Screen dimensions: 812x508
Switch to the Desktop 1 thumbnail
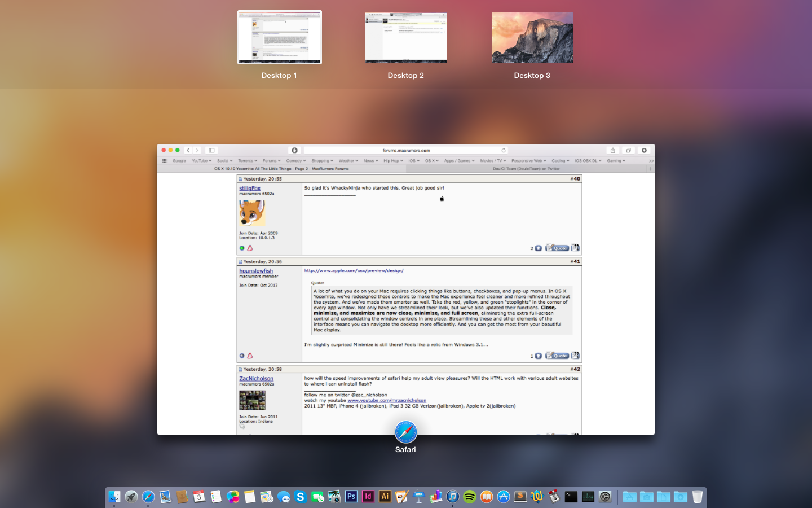click(x=280, y=37)
